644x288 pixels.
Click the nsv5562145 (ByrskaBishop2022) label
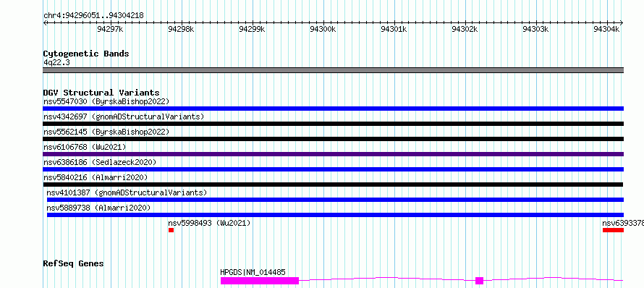106,132
